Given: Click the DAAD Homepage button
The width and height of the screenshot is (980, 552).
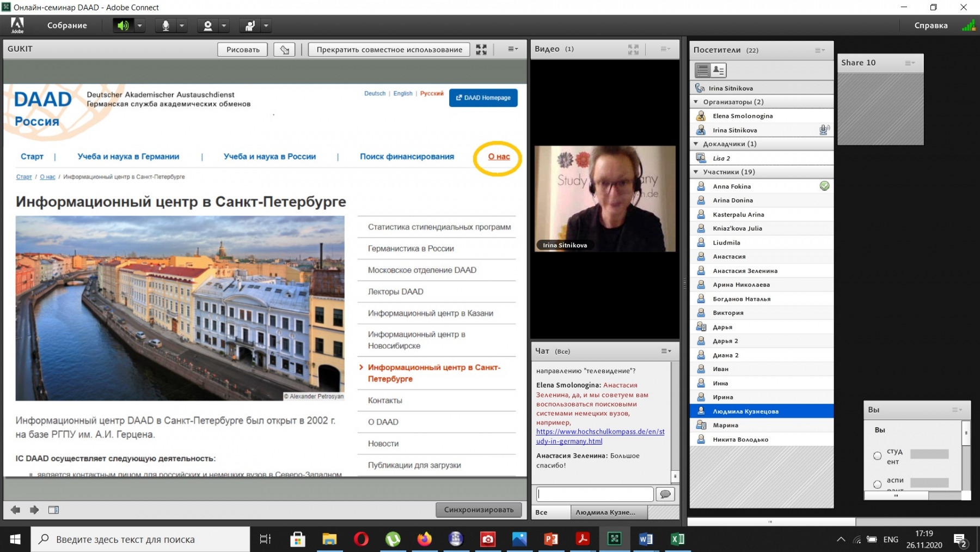Looking at the screenshot, I should 483,98.
